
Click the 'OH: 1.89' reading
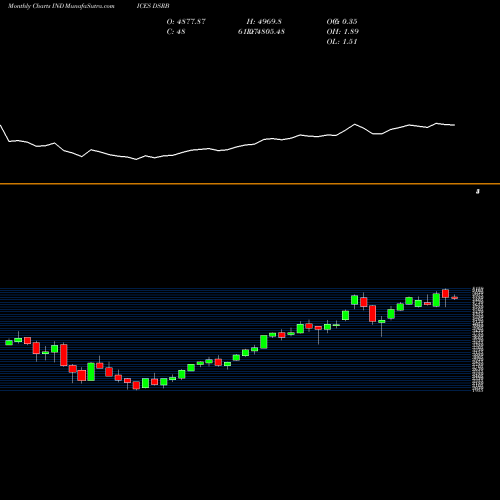click(x=343, y=32)
